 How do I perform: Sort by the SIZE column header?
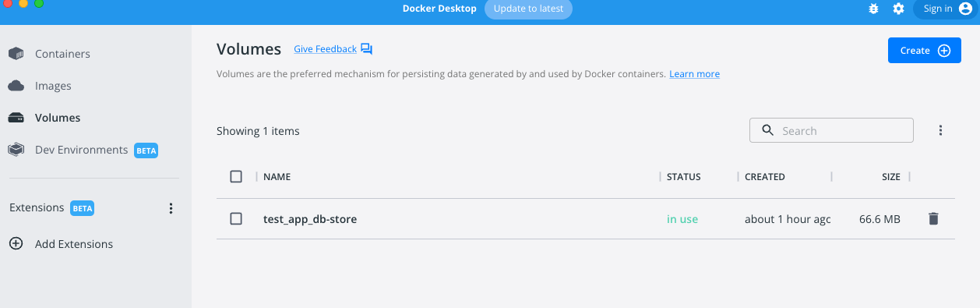(x=890, y=177)
